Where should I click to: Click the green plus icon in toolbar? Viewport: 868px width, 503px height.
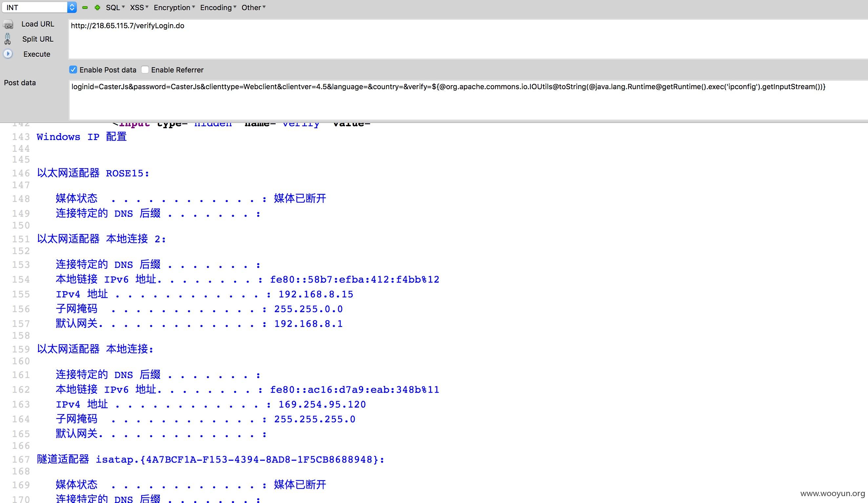click(x=97, y=8)
